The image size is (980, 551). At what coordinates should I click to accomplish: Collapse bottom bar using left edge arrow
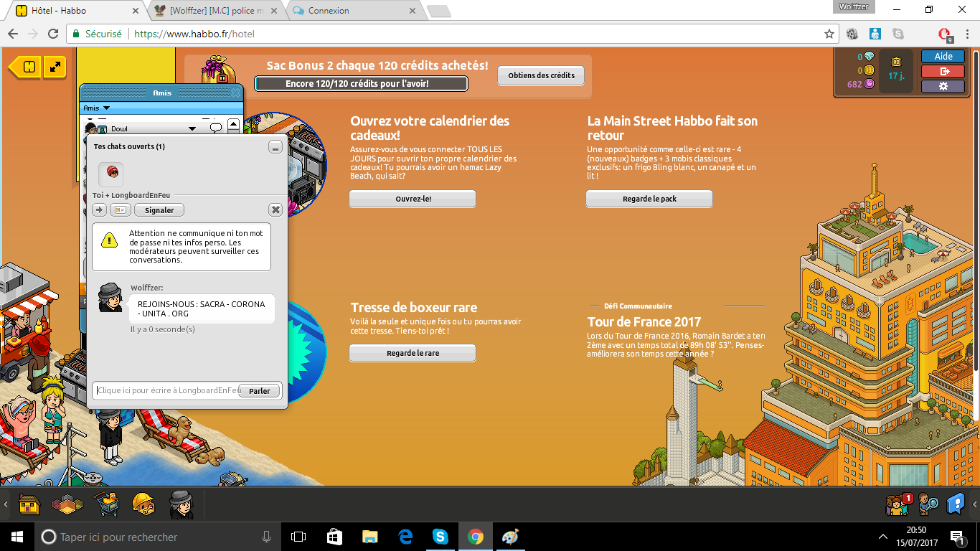click(x=5, y=504)
